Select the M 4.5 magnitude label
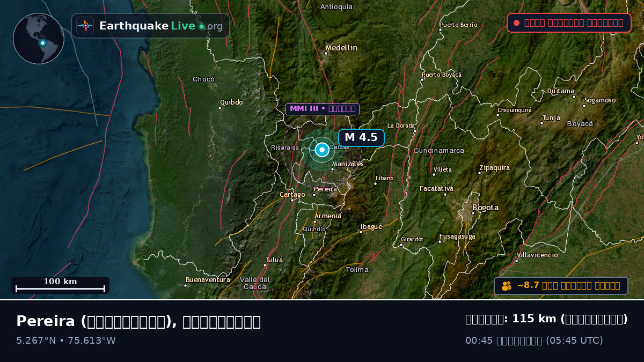Viewport: 644px width, 362px height. coord(361,137)
